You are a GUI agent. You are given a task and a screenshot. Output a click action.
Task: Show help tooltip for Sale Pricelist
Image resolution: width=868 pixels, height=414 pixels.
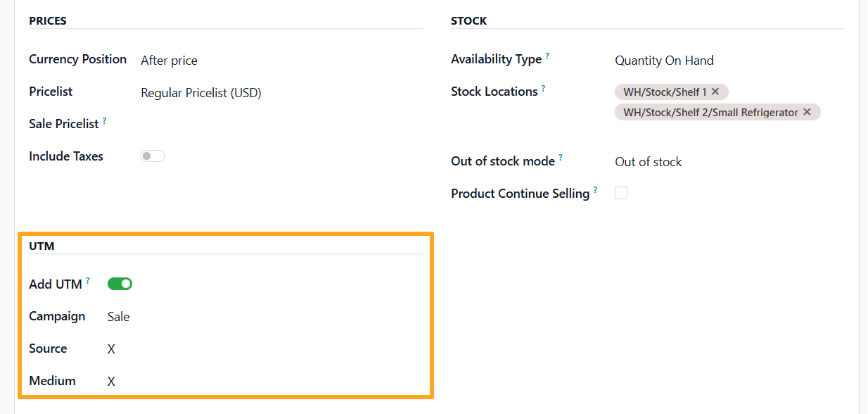(x=104, y=120)
